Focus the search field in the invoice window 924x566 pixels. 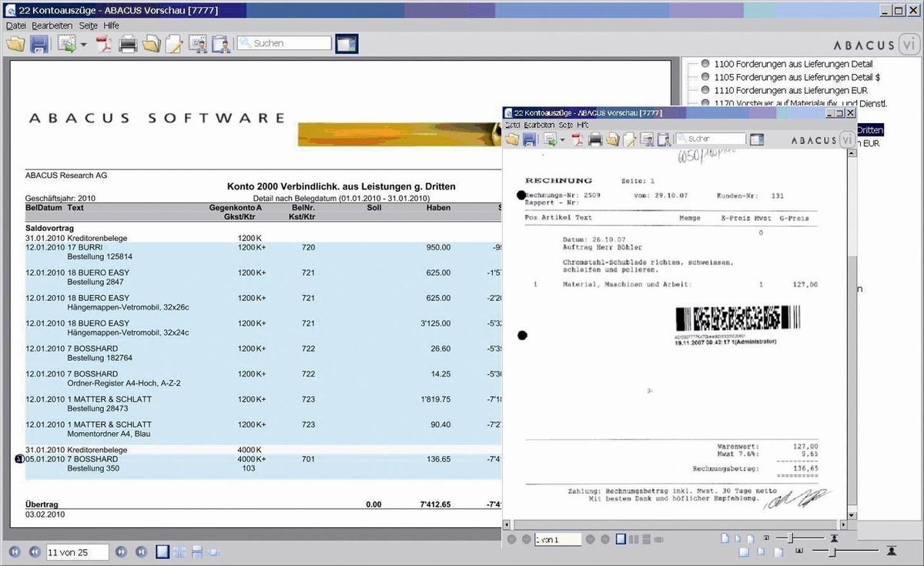711,139
